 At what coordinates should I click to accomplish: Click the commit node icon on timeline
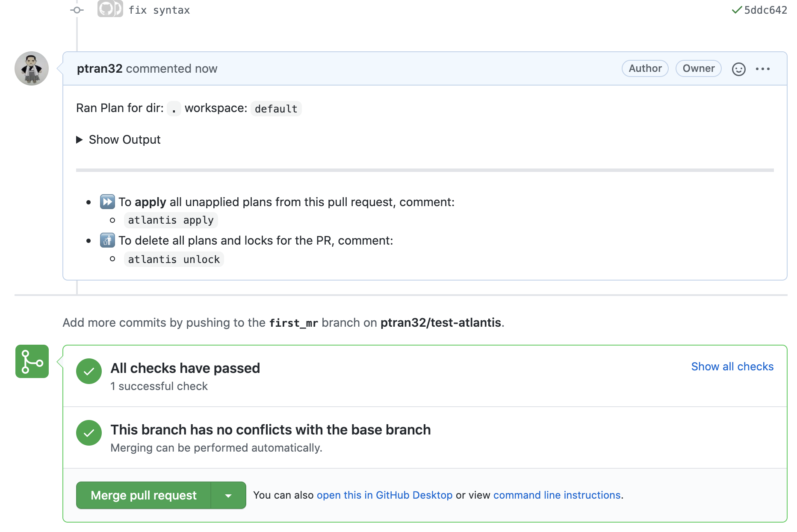point(77,10)
